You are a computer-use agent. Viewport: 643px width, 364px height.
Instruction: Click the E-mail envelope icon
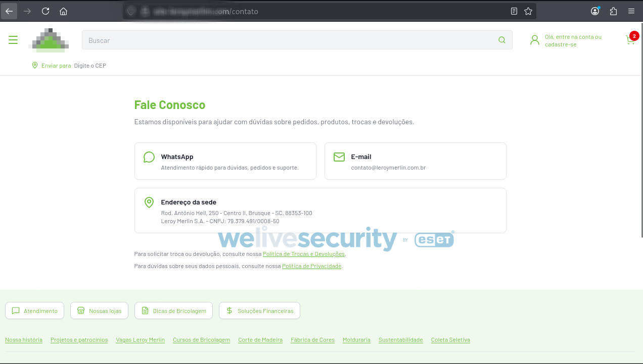pyautogui.click(x=339, y=157)
